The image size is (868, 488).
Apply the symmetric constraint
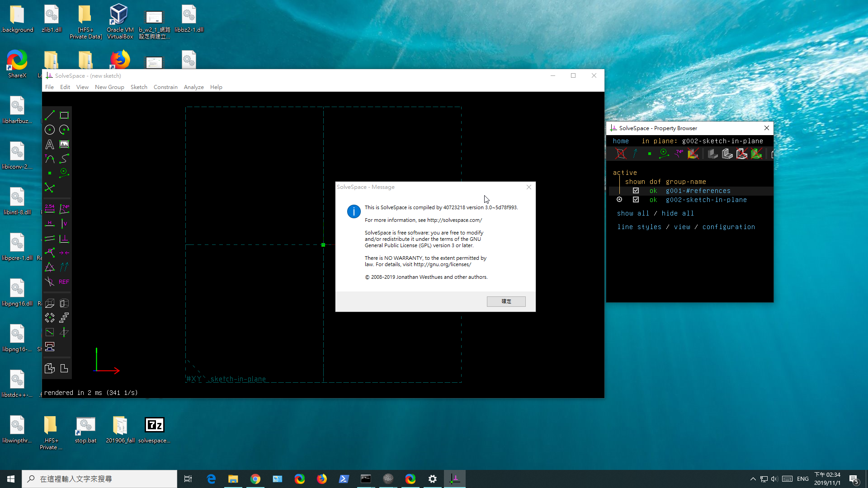pyautogui.click(x=64, y=253)
